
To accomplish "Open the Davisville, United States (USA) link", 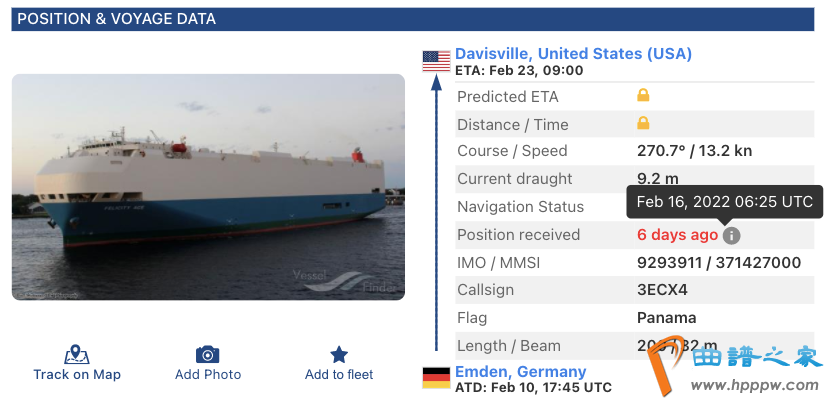I will [x=573, y=54].
